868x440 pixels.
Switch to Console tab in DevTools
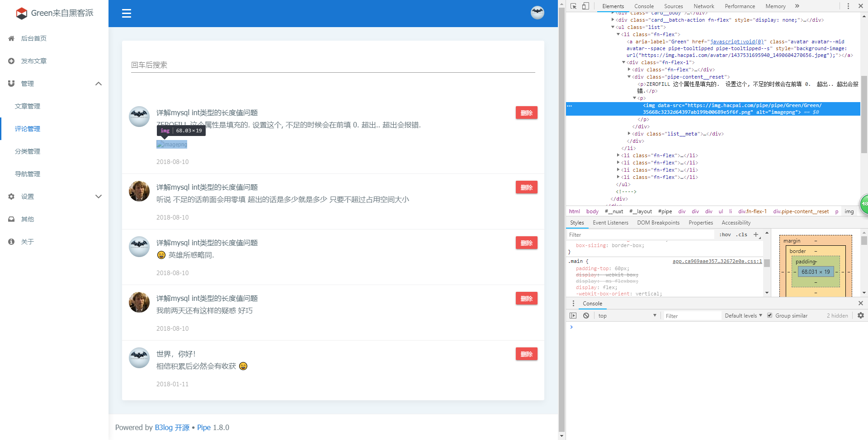[644, 6]
